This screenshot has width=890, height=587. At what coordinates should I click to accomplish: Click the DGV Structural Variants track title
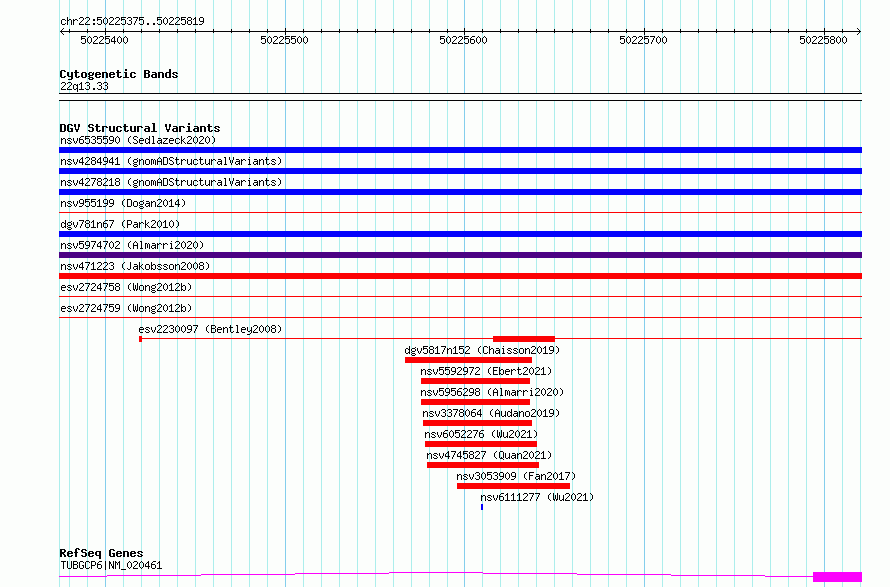click(x=140, y=128)
